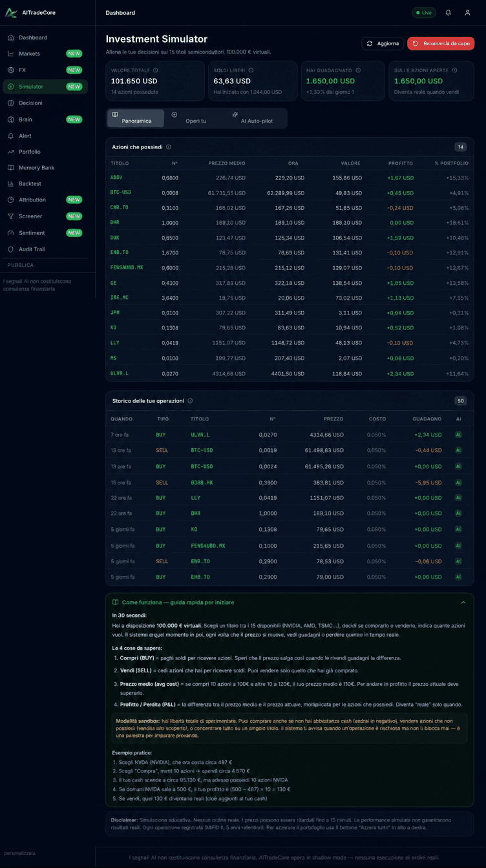The height and width of the screenshot is (868, 486).
Task: Click the 50 count badge in history
Action: click(461, 401)
